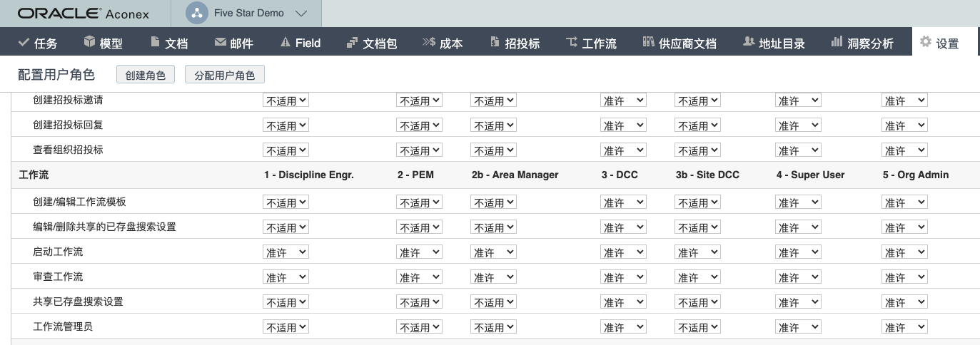This screenshot has height=345, width=980.
Task: Open the Field menu
Action: [x=300, y=43]
